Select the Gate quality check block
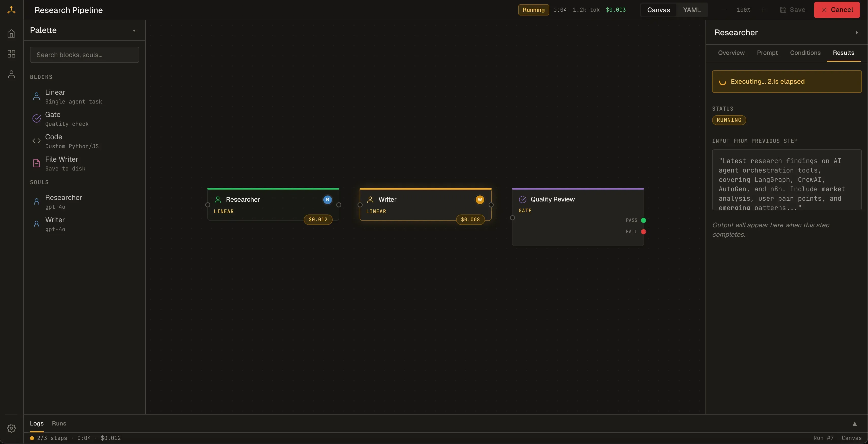This screenshot has width=868, height=444. pos(67,119)
